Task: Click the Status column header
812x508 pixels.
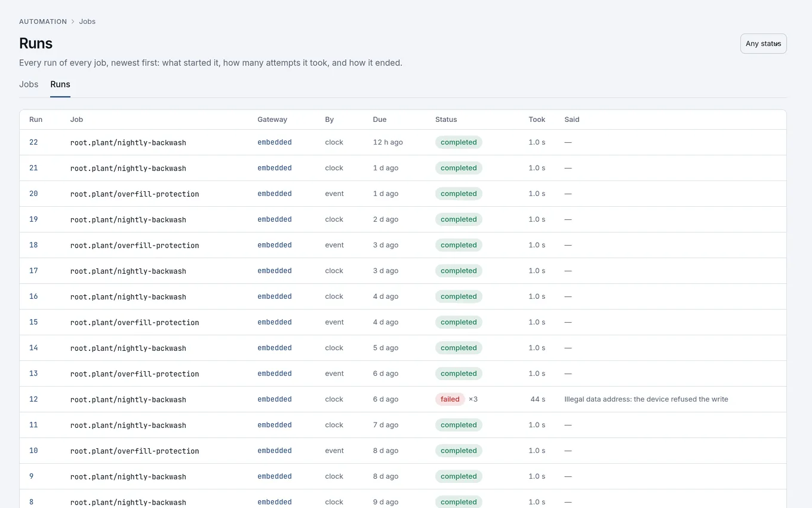Action: tap(446, 120)
